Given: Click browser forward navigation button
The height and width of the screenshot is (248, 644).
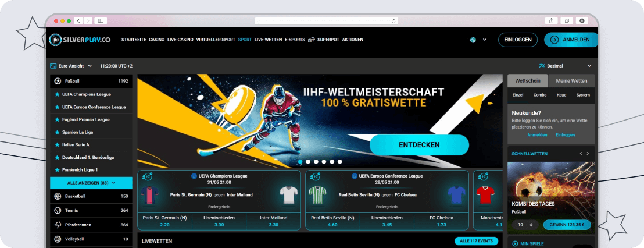Looking at the screenshot, I should click(88, 20).
